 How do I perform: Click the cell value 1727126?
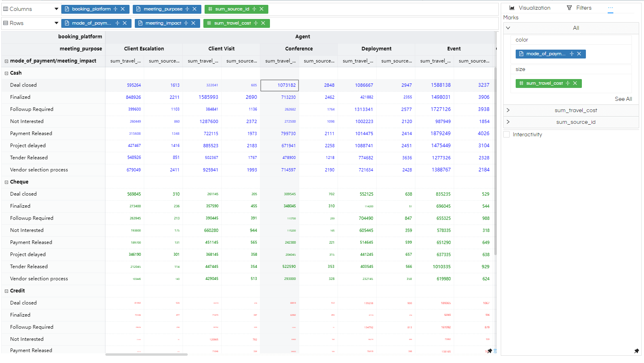pos(441,109)
